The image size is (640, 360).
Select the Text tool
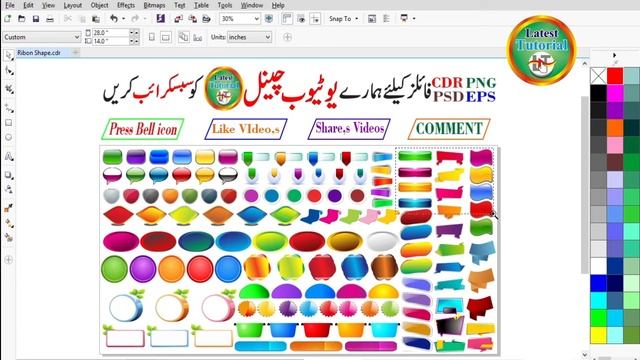[x=9, y=157]
